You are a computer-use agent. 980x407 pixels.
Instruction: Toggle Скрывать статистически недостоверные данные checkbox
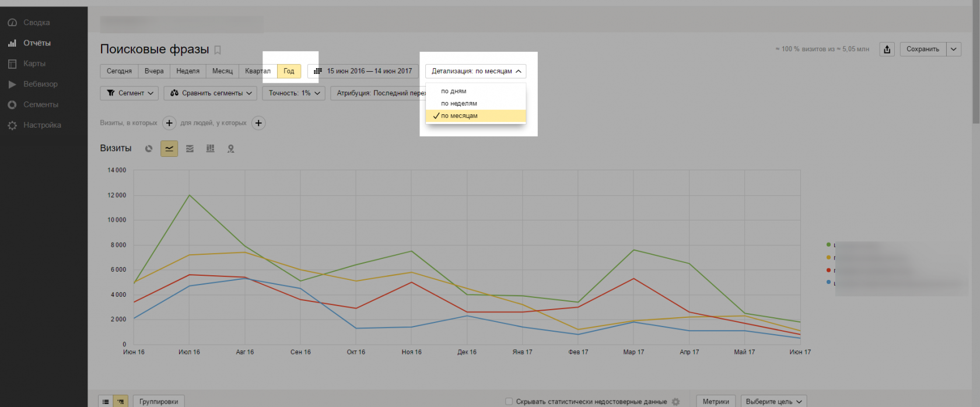tap(509, 401)
